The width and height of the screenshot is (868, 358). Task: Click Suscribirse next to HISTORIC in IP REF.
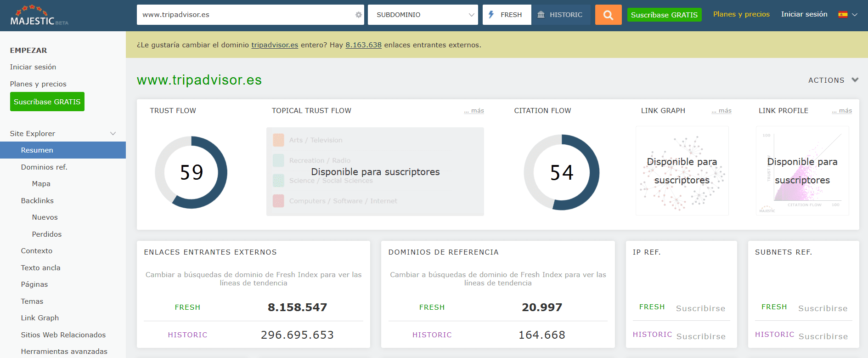click(x=701, y=336)
